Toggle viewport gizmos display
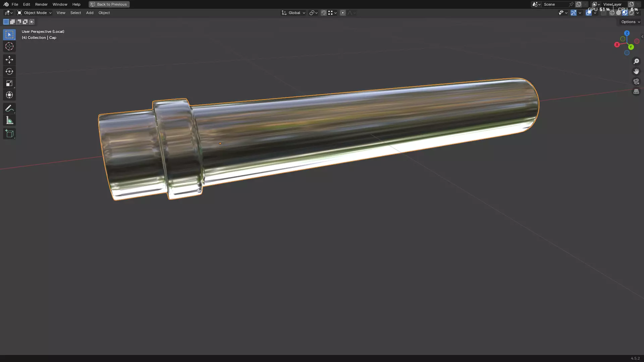This screenshot has height=362, width=644. 574,13
